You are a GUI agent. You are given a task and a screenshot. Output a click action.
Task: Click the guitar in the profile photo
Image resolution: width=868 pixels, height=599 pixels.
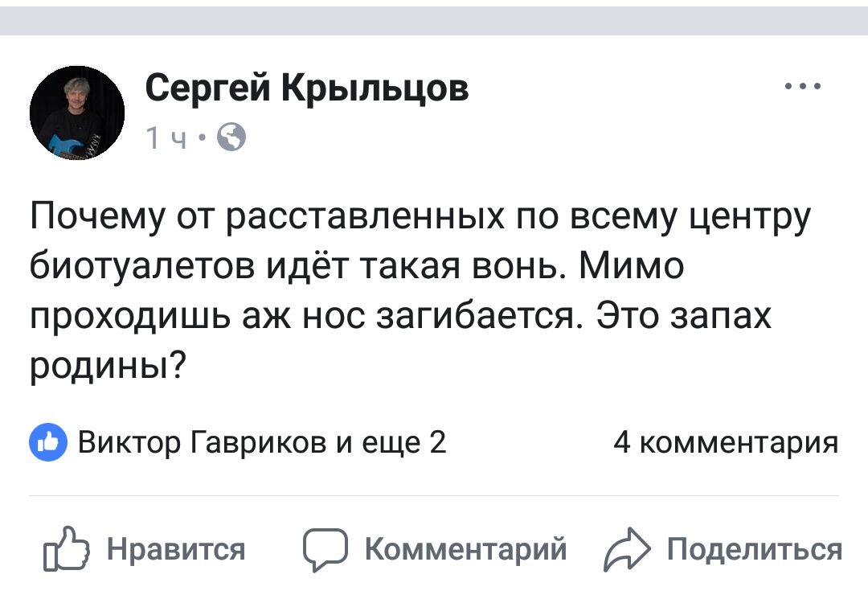(x=68, y=146)
